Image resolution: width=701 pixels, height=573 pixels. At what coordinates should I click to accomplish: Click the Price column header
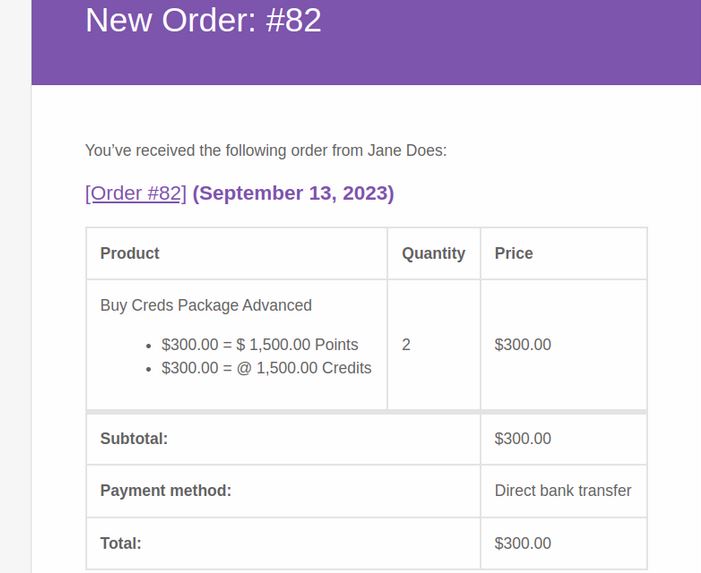[x=514, y=253]
